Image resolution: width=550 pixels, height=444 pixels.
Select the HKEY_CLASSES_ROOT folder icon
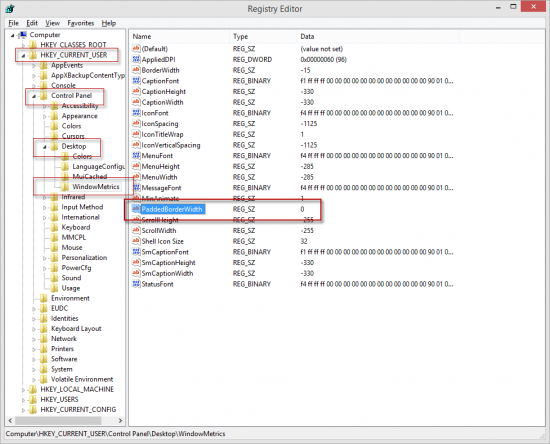coord(33,45)
